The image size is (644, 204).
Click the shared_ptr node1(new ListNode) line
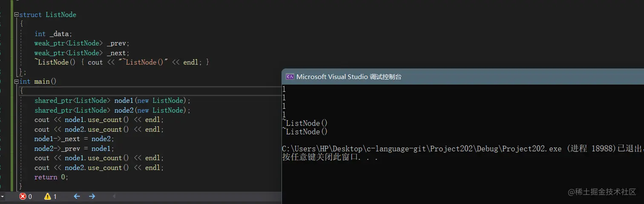[x=112, y=101]
